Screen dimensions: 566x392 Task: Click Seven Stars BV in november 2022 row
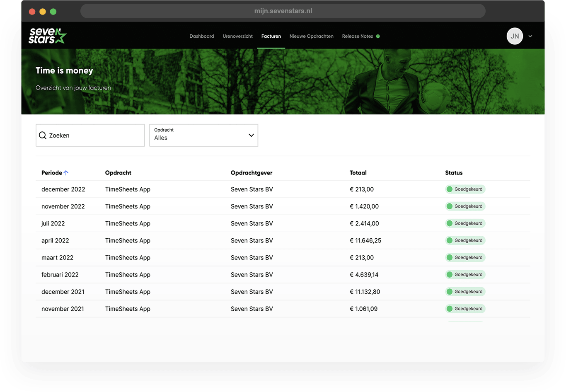252,206
